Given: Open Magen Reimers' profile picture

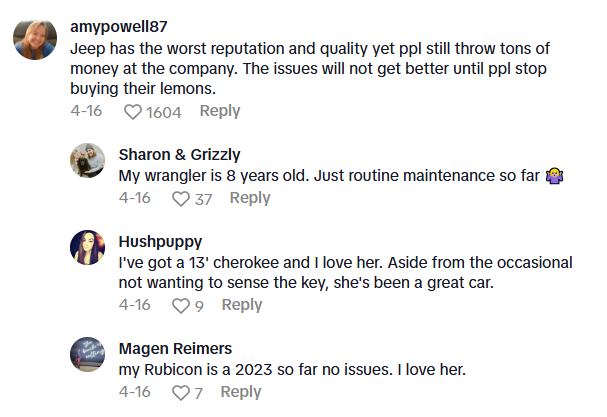Looking at the screenshot, I should (88, 354).
